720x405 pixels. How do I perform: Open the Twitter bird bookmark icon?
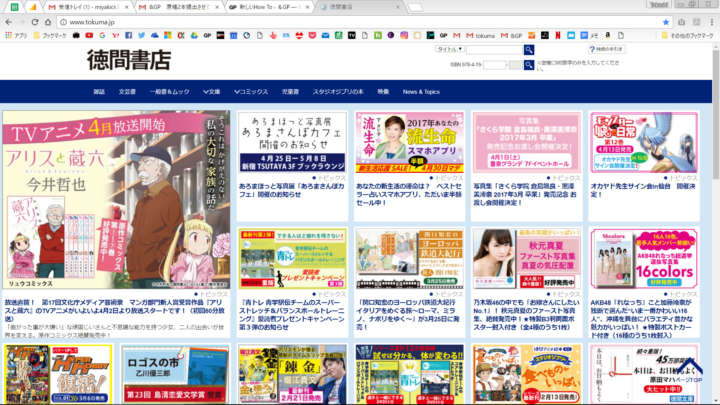pyautogui.click(x=141, y=35)
